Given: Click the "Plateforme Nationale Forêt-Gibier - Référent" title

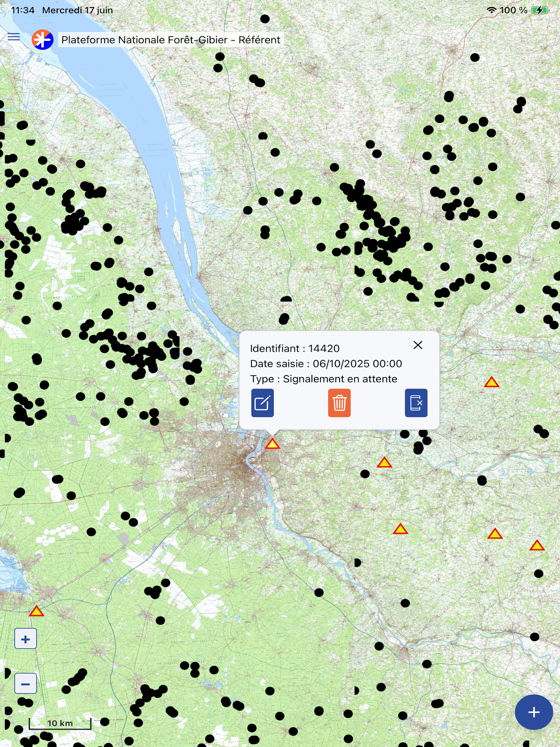Looking at the screenshot, I should point(171,40).
